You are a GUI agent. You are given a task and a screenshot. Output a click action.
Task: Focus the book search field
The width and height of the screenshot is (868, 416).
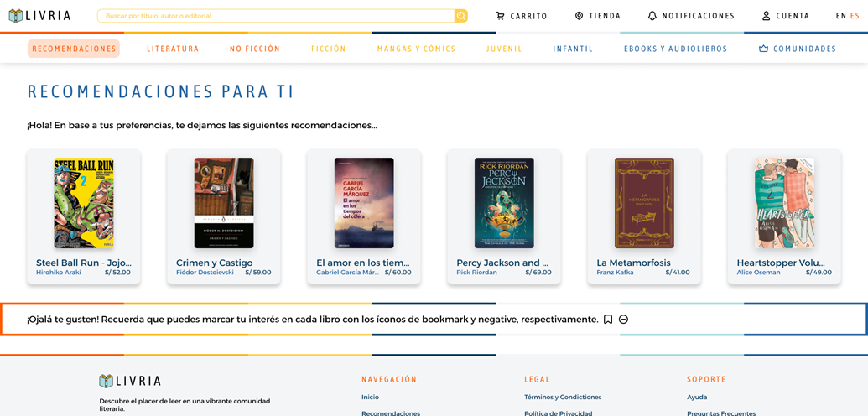tap(276, 16)
